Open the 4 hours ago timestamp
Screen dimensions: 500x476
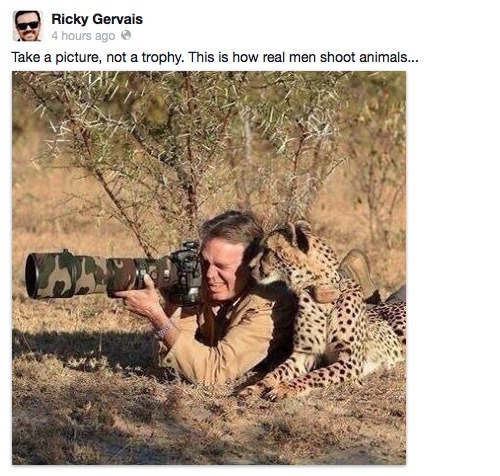[83, 36]
